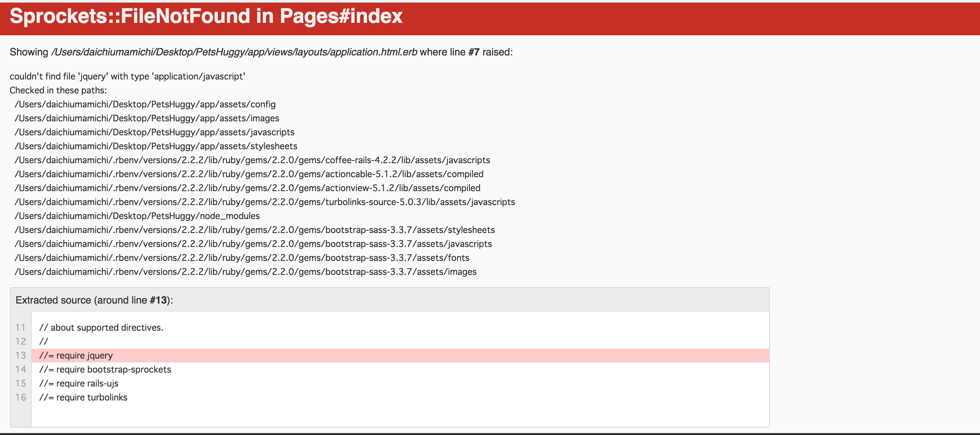The width and height of the screenshot is (980, 435).
Task: Select the turbolinks-source-5.0.3 javascripts path
Action: click(x=264, y=202)
